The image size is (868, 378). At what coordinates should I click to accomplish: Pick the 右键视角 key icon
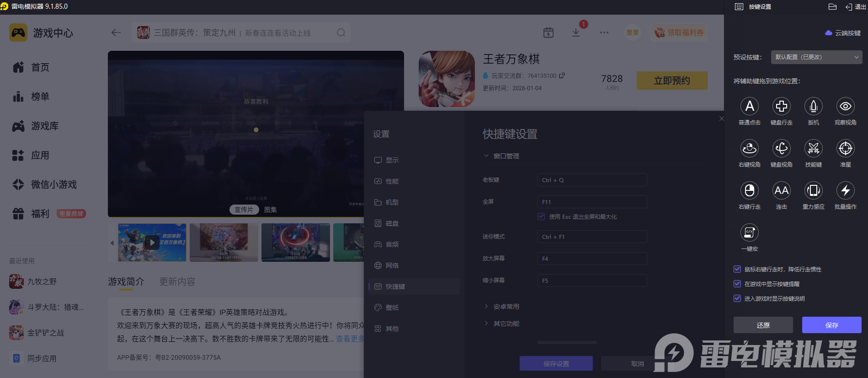pyautogui.click(x=750, y=148)
